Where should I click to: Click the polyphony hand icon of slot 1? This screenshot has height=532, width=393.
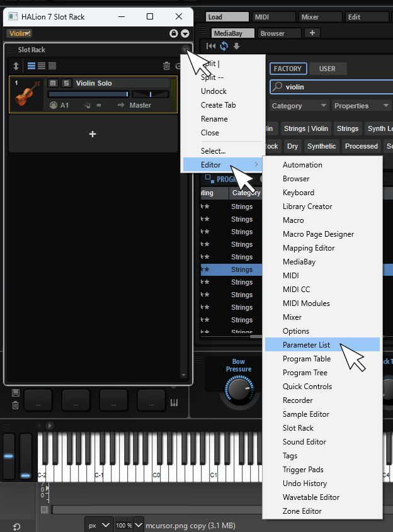point(87,105)
